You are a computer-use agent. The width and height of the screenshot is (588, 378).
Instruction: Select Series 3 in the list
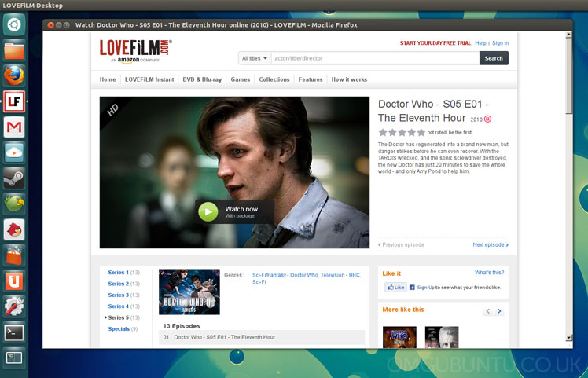[x=119, y=295]
